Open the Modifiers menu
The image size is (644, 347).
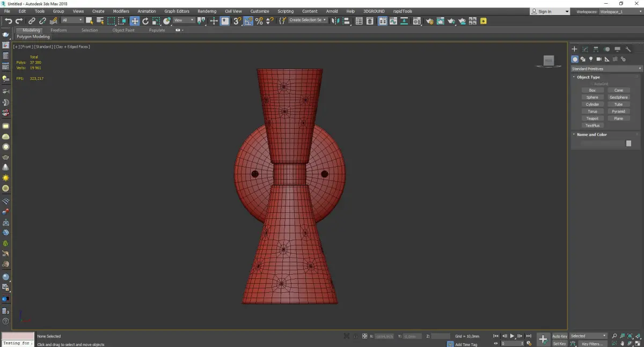pyautogui.click(x=121, y=11)
